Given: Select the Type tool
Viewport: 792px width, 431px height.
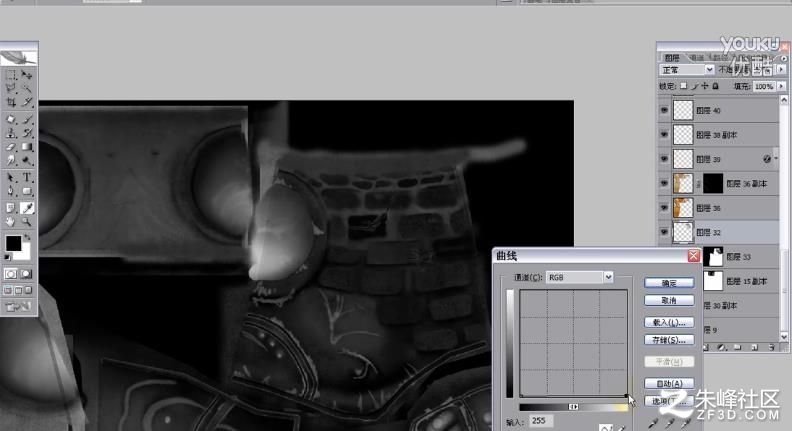Looking at the screenshot, I should [27, 177].
